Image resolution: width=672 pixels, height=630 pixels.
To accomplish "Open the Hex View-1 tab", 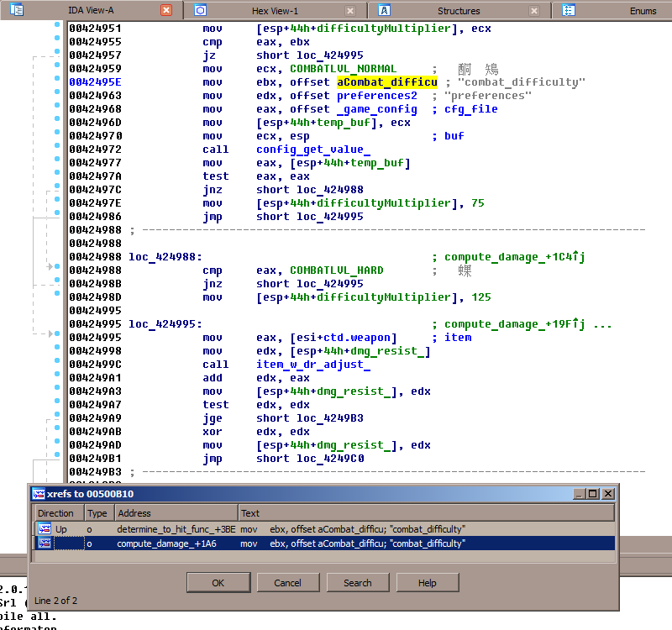I will pyautogui.click(x=275, y=11).
